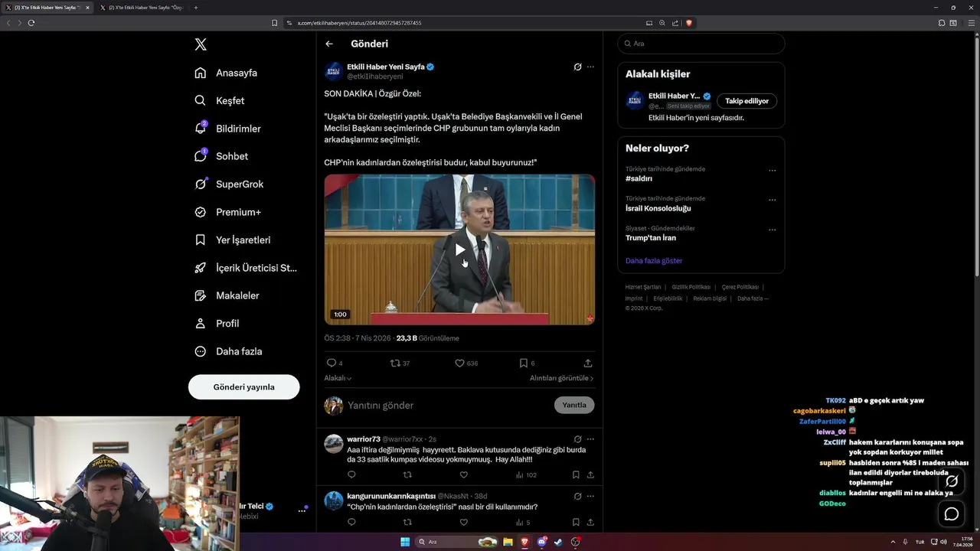Open options for İsrail Konsolosluğu trend

(772, 200)
